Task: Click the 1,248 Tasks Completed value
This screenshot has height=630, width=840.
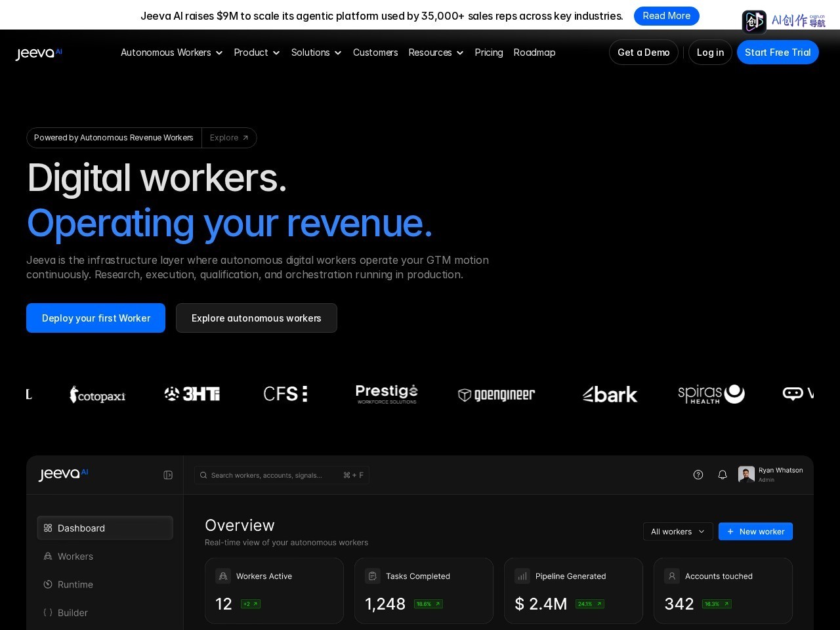Action: pos(385,604)
